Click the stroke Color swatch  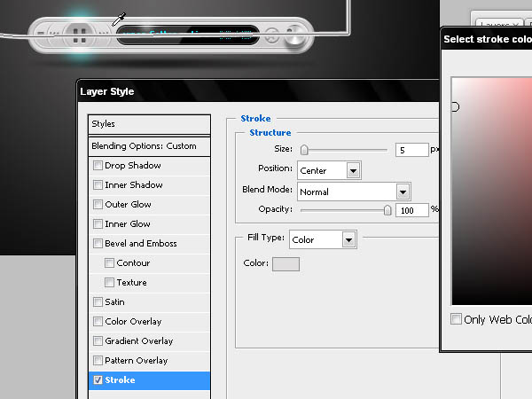pyautogui.click(x=286, y=264)
